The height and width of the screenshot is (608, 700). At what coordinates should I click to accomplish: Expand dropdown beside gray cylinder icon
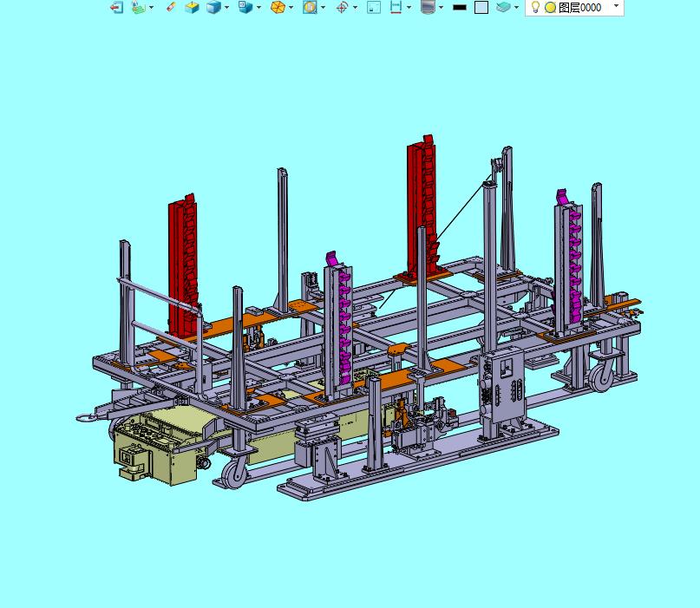coord(441,7)
